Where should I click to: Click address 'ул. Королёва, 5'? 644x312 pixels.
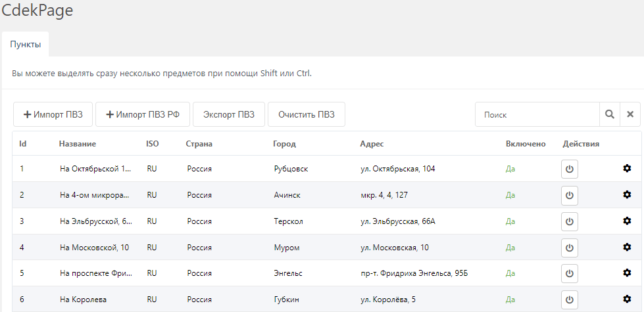pyautogui.click(x=387, y=300)
